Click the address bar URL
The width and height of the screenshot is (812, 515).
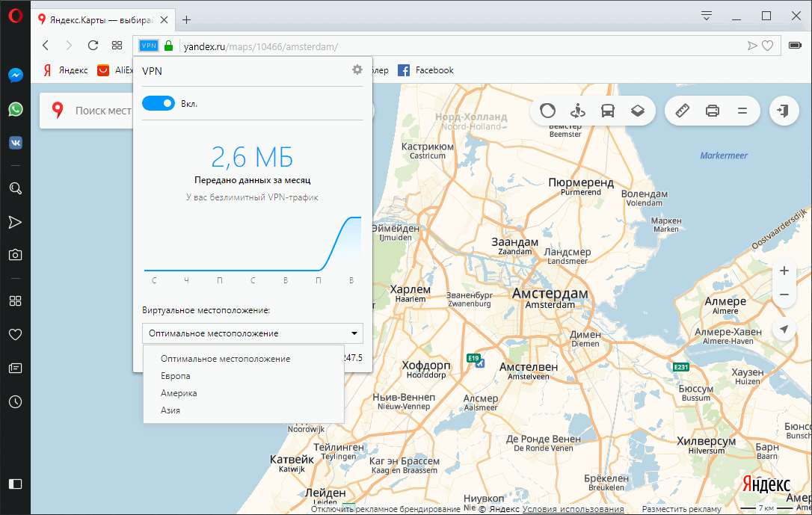click(260, 46)
